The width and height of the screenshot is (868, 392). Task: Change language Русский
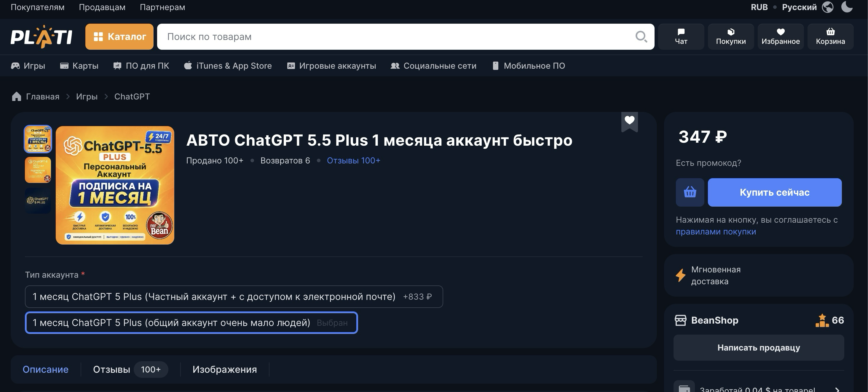click(799, 7)
